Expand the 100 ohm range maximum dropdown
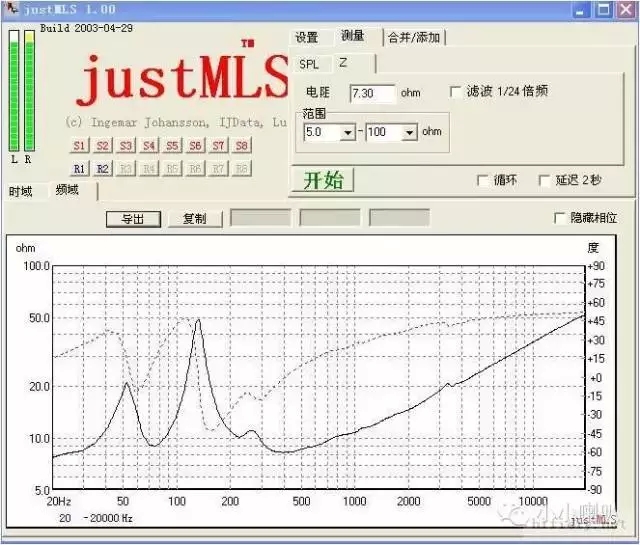Viewport: 640px width, 545px height. [x=409, y=132]
